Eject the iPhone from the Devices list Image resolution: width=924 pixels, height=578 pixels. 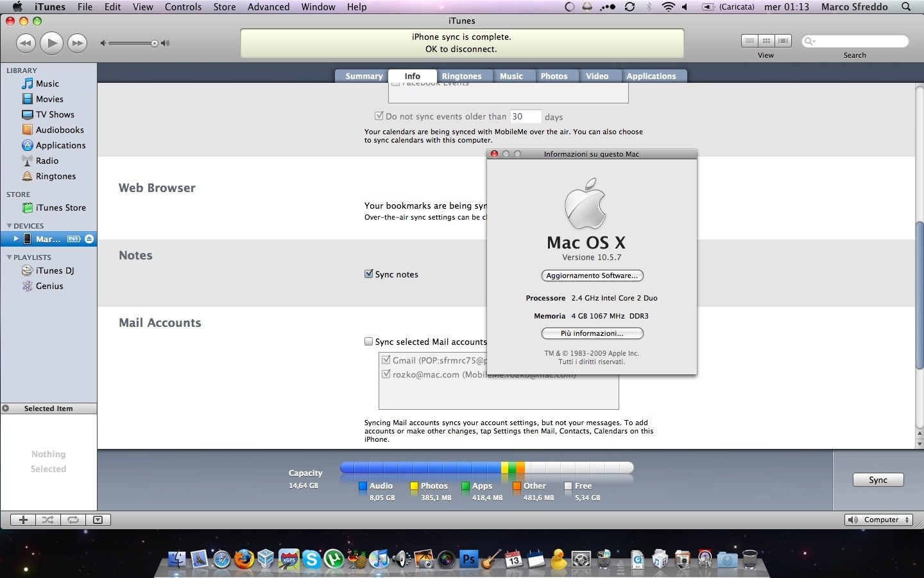point(89,239)
